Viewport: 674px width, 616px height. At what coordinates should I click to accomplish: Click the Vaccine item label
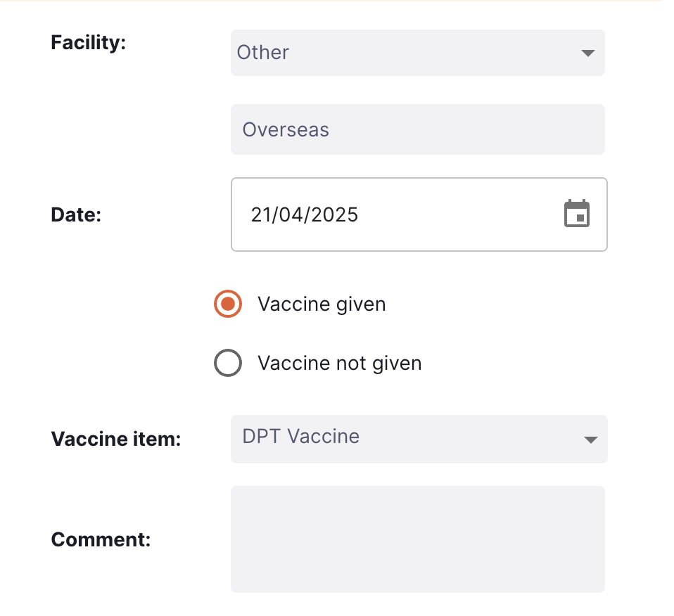115,439
